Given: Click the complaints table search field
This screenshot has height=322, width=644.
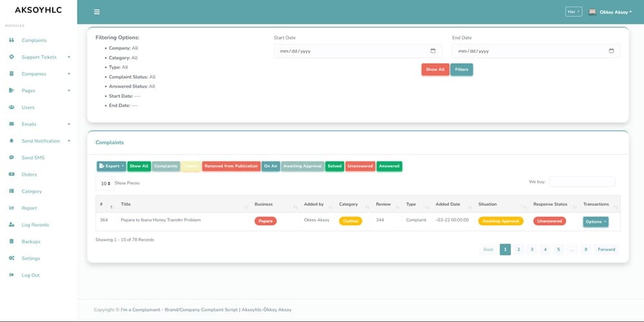Looking at the screenshot, I should click(582, 182).
